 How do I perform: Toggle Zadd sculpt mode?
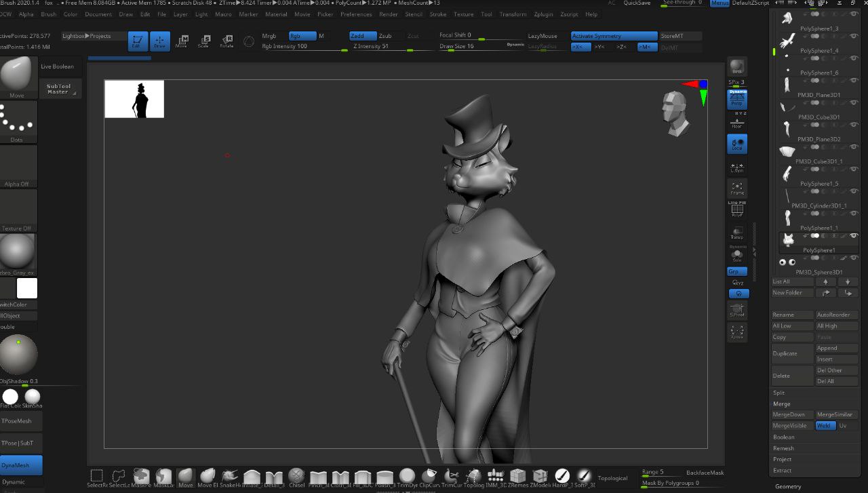[x=363, y=36]
